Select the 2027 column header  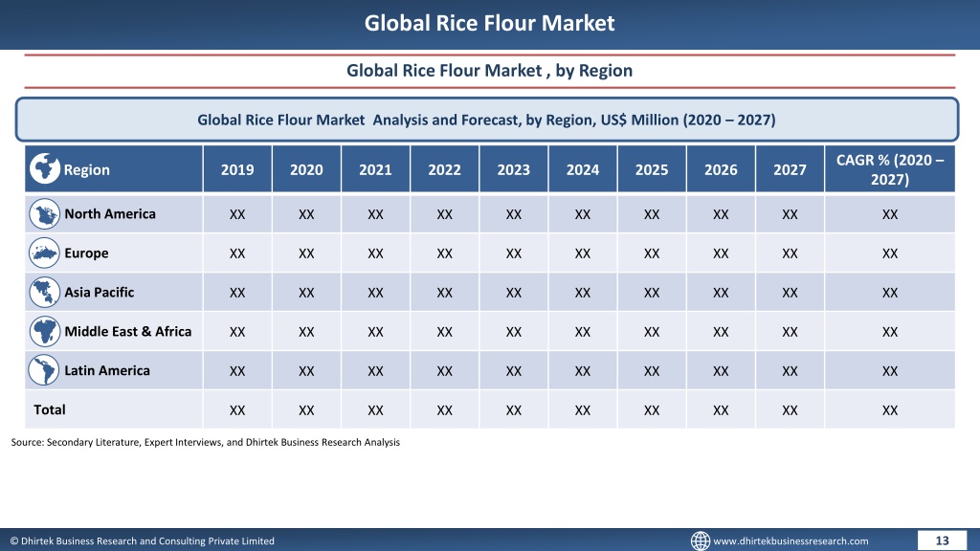click(x=790, y=169)
